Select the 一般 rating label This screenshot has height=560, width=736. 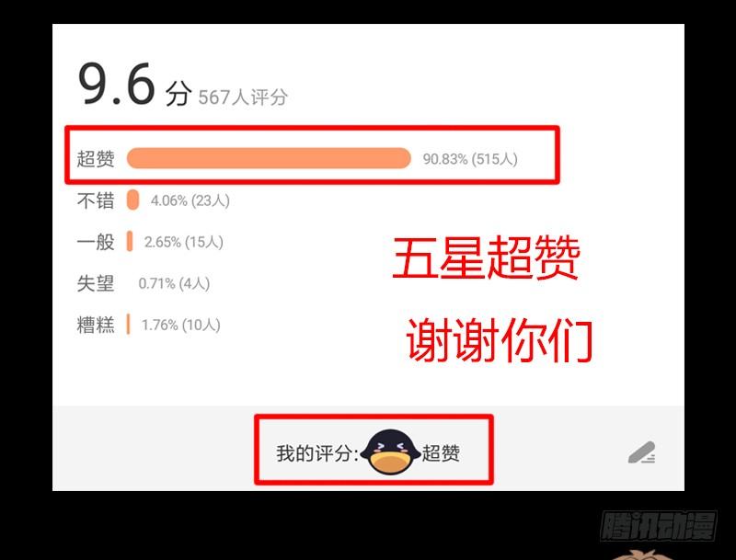pos(96,242)
